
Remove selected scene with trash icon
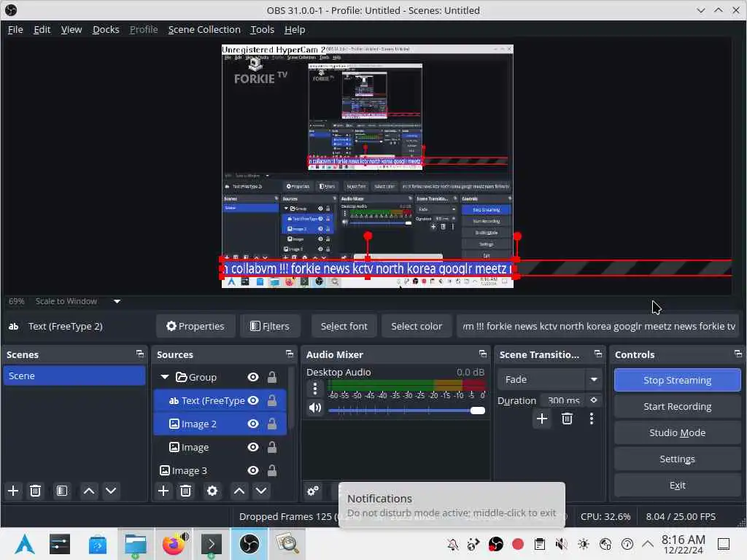pos(35,491)
